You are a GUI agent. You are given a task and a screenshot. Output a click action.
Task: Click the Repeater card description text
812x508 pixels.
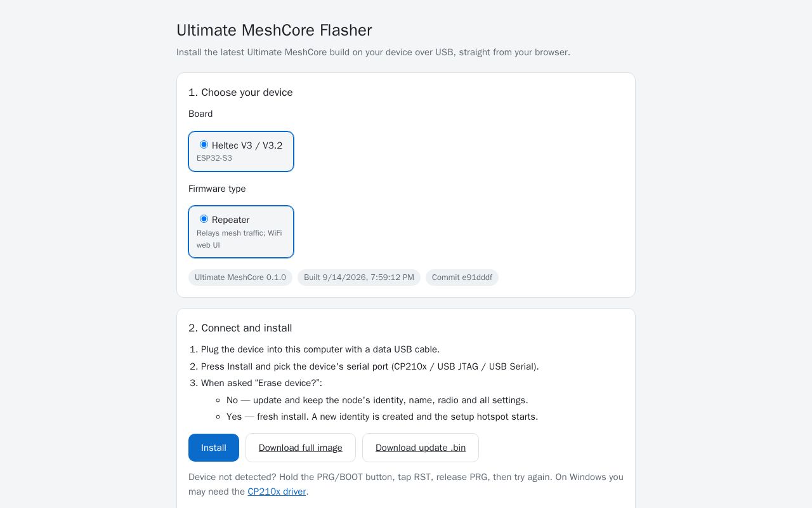tap(239, 239)
